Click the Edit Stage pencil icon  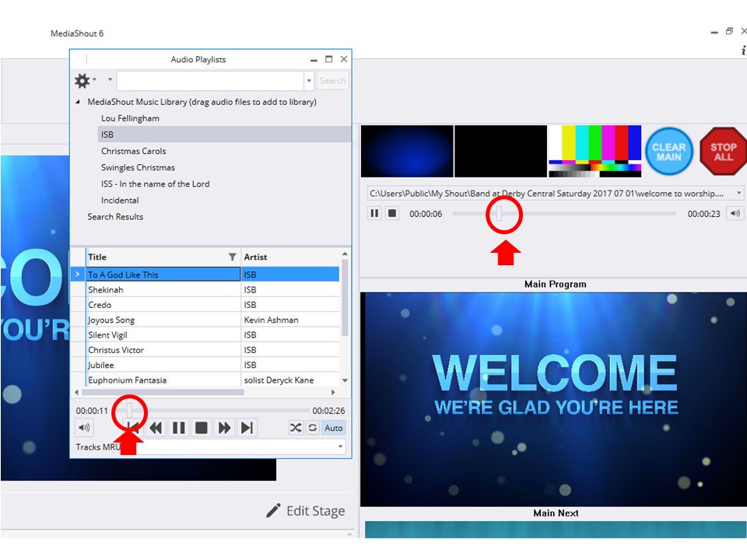(x=273, y=510)
